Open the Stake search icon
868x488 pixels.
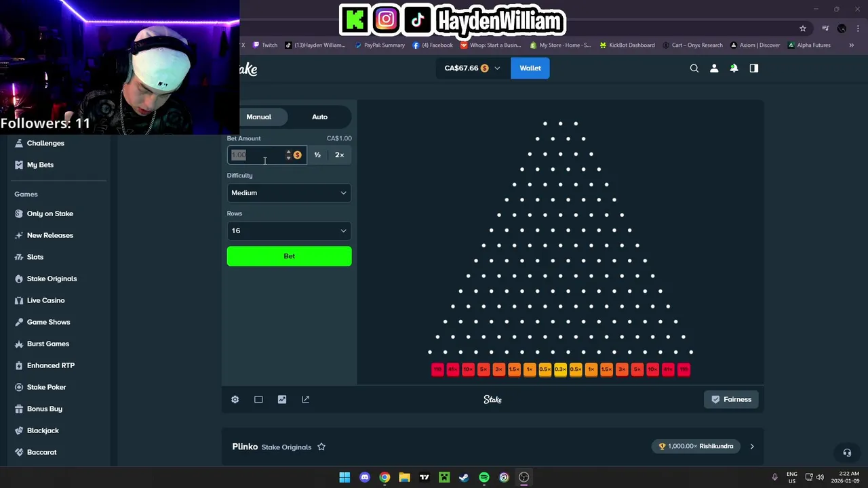[694, 68]
